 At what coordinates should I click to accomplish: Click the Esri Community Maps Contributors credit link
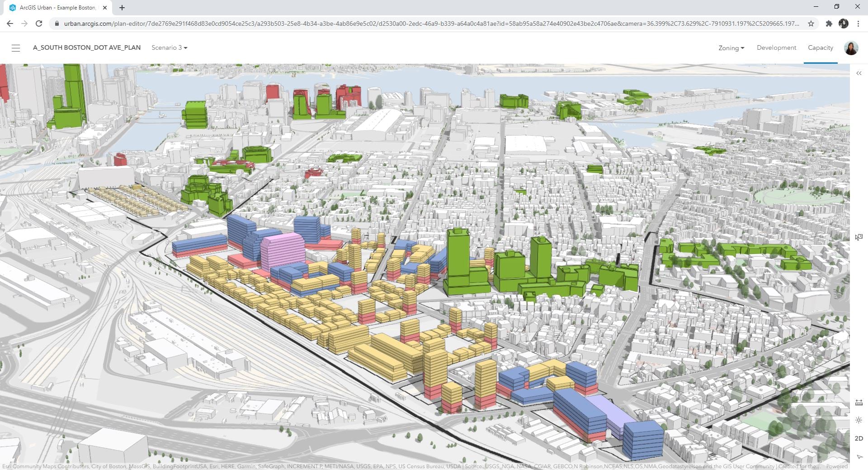pyautogui.click(x=45, y=466)
